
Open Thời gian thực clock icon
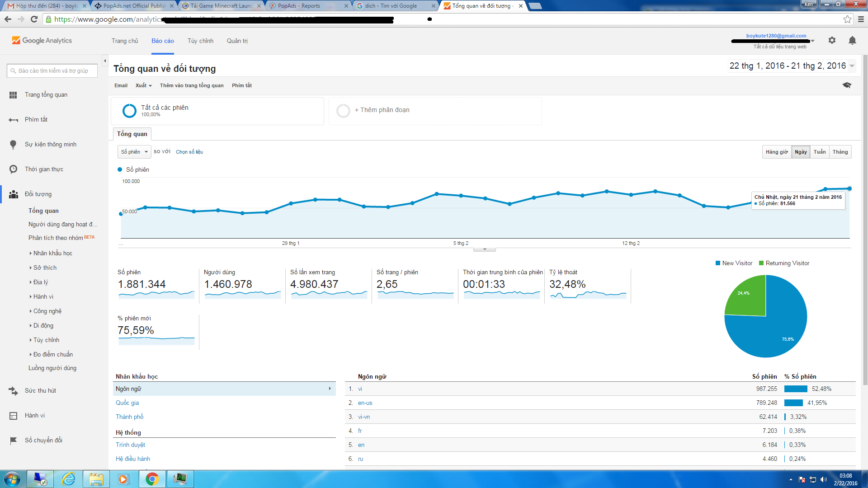pos(13,169)
